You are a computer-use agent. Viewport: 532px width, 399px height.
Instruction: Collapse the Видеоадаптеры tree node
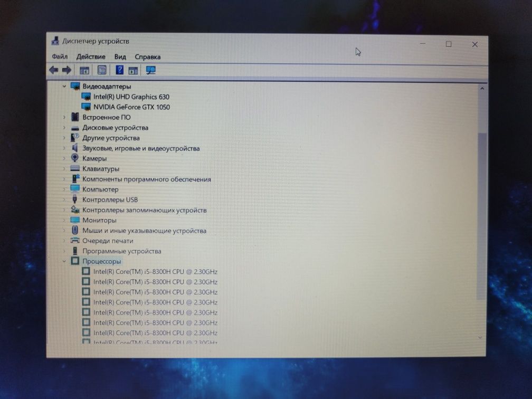coord(64,87)
